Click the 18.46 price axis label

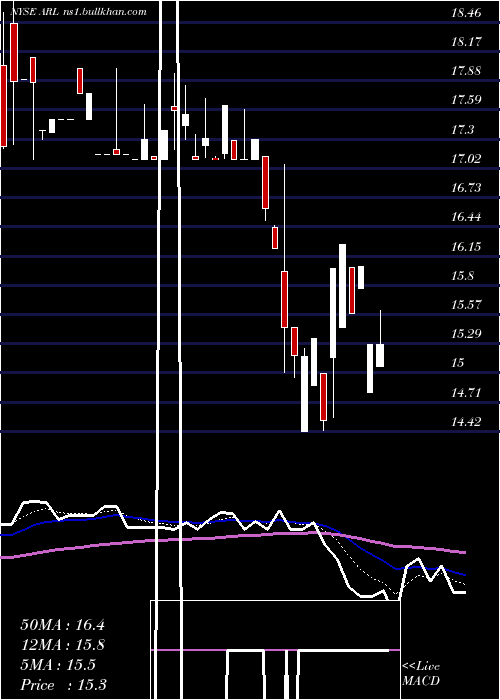click(466, 13)
